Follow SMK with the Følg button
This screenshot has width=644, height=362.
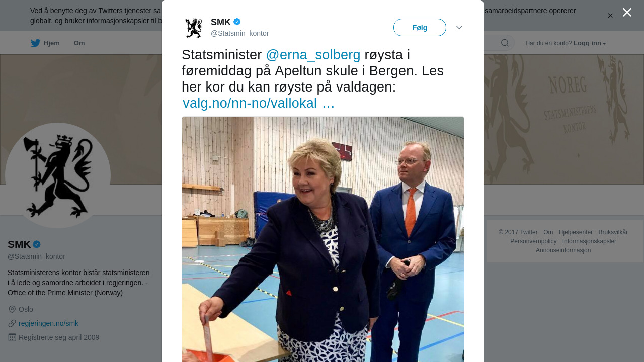point(420,28)
